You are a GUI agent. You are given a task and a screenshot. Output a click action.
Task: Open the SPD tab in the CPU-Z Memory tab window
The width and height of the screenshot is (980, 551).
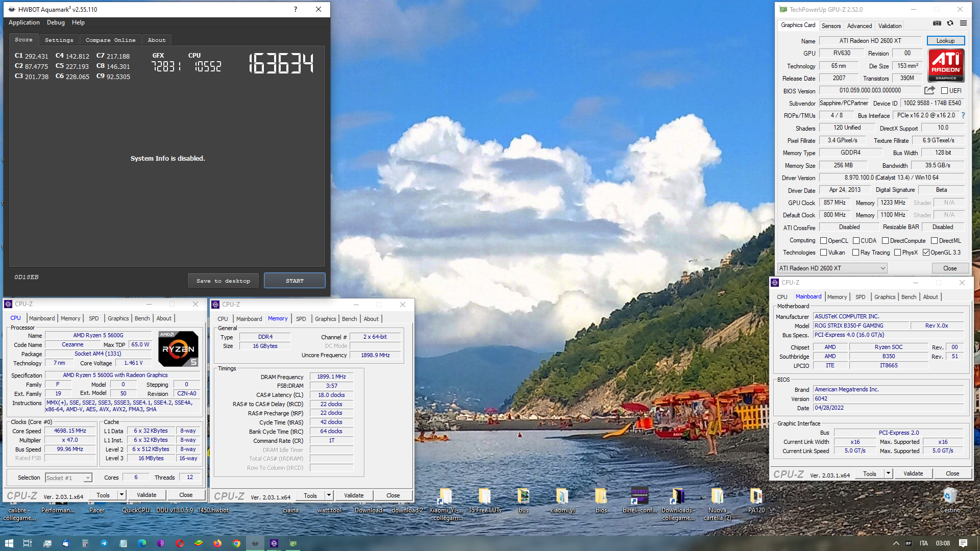coord(301,319)
